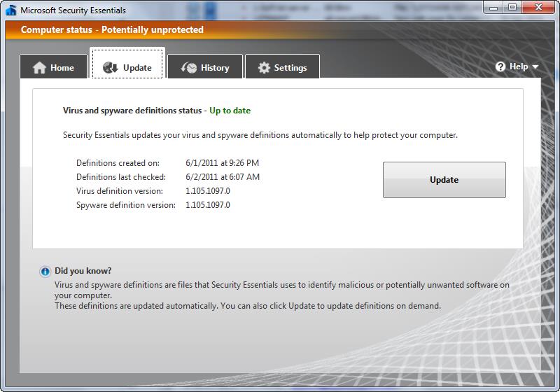
Task: Click the globe download icon on Update tab
Action: click(x=110, y=67)
